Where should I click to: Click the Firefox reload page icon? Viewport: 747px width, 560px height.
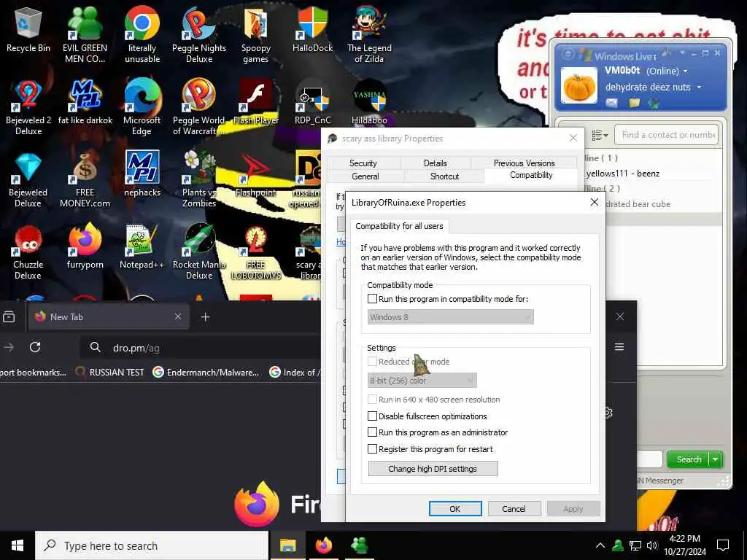pos(35,347)
